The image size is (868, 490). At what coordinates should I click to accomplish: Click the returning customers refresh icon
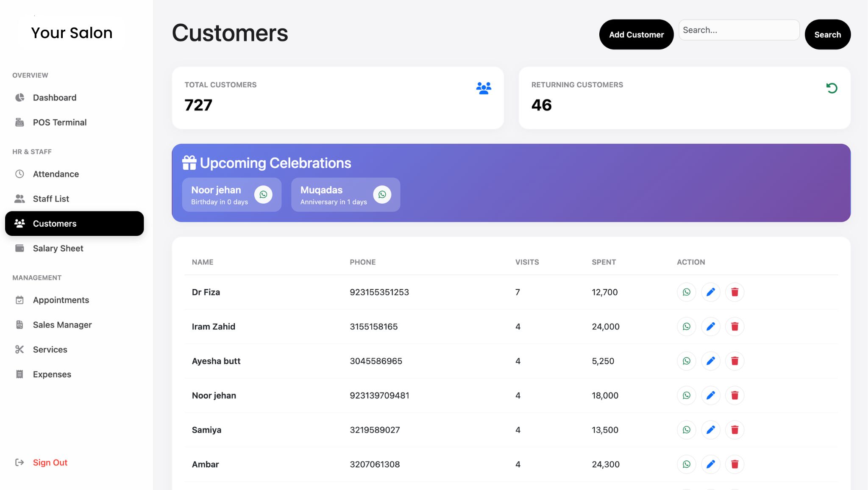pyautogui.click(x=832, y=88)
